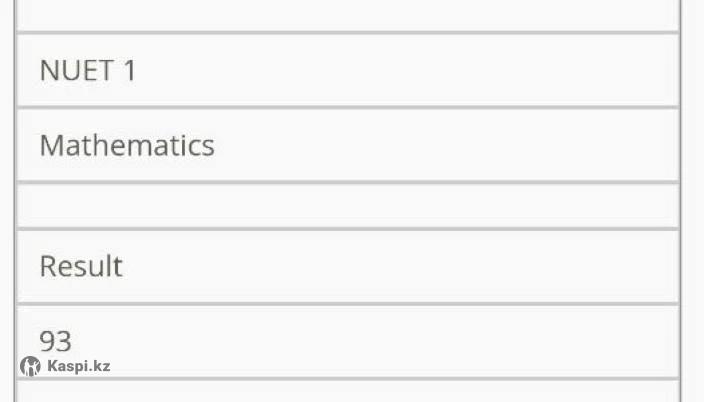The height and width of the screenshot is (402, 704).
Task: Select the NUET 1 text
Action: pyautogui.click(x=87, y=71)
